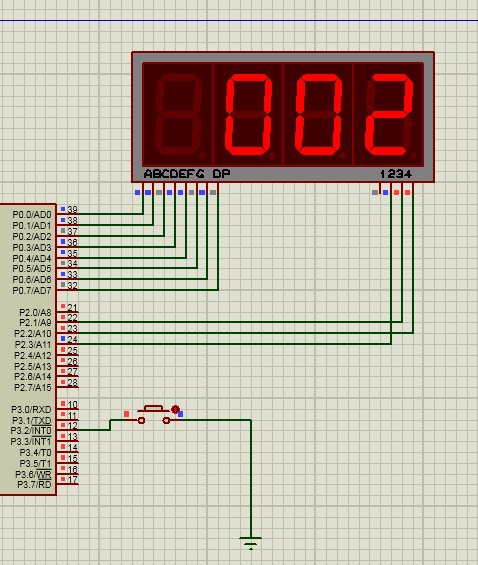The width and height of the screenshot is (478, 565).
Task: Select the first dim digit of display
Action: (x=178, y=114)
